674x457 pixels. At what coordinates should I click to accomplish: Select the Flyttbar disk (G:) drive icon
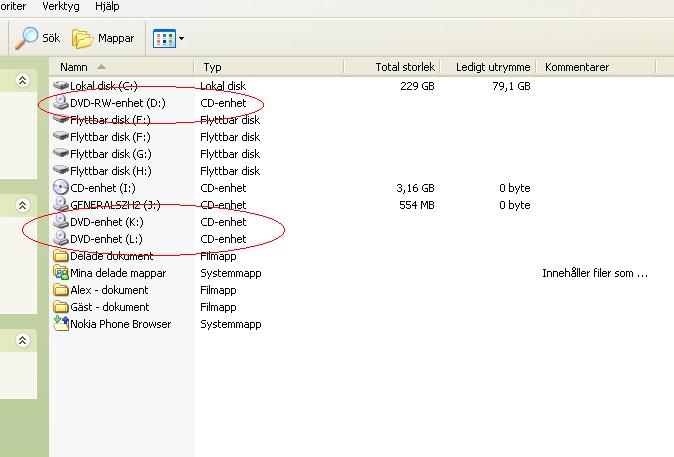click(x=61, y=153)
